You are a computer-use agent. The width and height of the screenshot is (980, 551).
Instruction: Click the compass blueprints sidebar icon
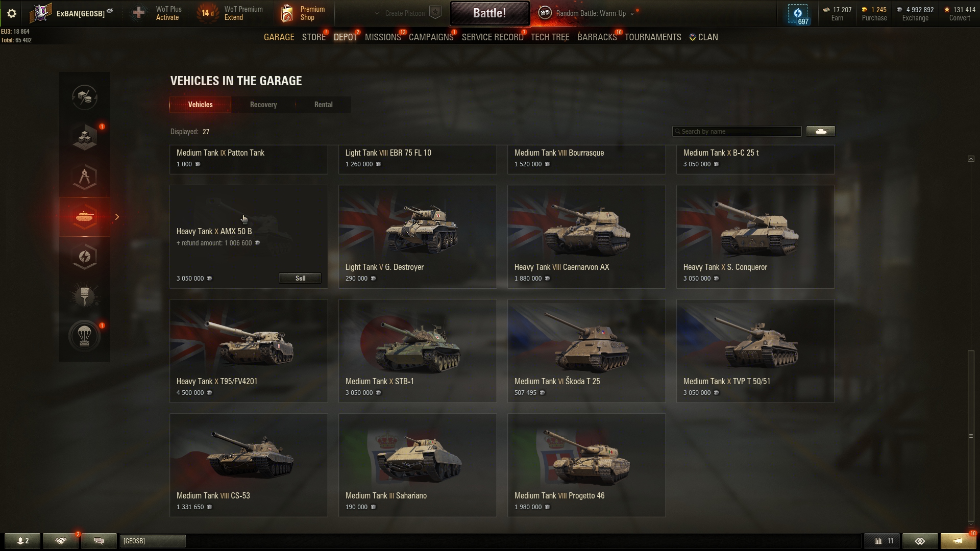click(x=85, y=177)
